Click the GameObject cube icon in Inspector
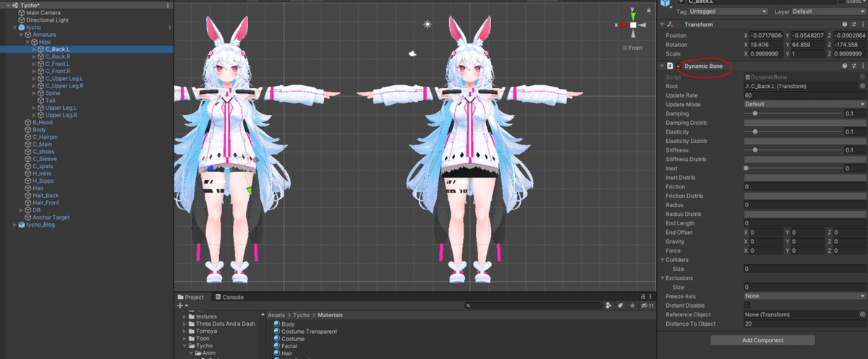868x359 pixels. pos(665,2)
